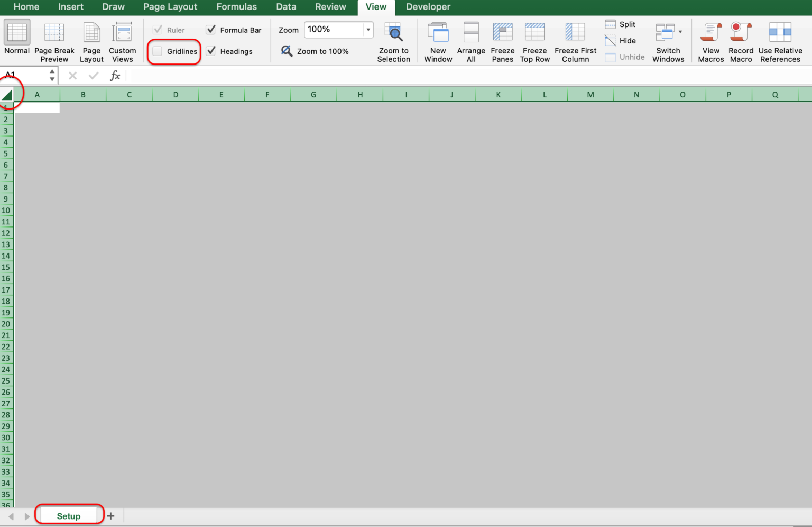The width and height of the screenshot is (812, 527).
Task: Switch to the Formulas ribbon tab
Action: point(236,7)
